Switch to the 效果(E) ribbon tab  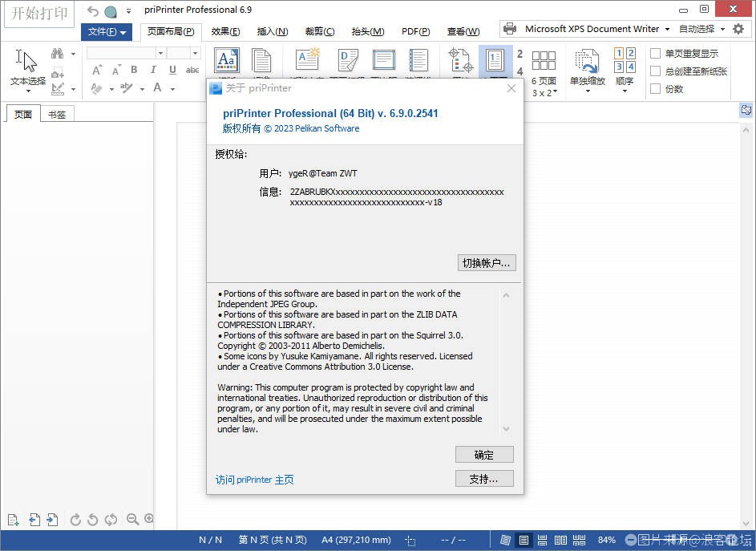225,32
